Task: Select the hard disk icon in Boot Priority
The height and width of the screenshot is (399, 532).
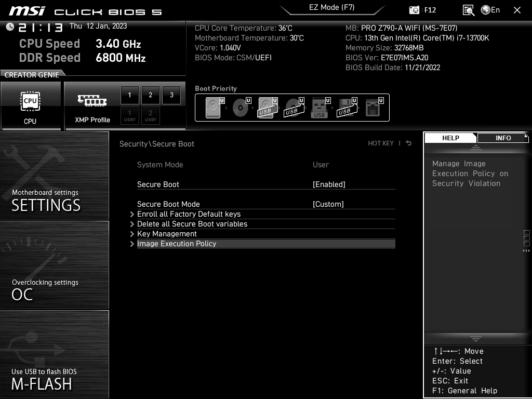Action: point(213,107)
